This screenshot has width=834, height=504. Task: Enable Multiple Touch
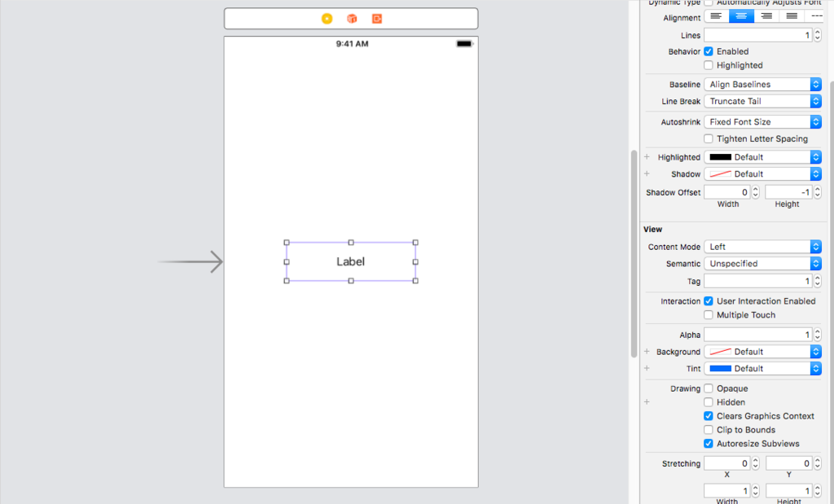tap(709, 315)
